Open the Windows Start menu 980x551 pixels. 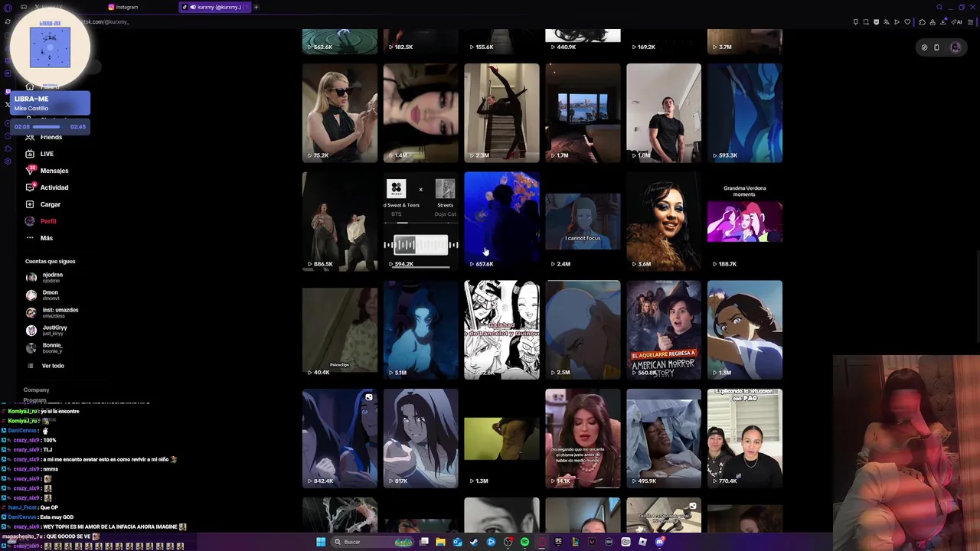tap(321, 542)
